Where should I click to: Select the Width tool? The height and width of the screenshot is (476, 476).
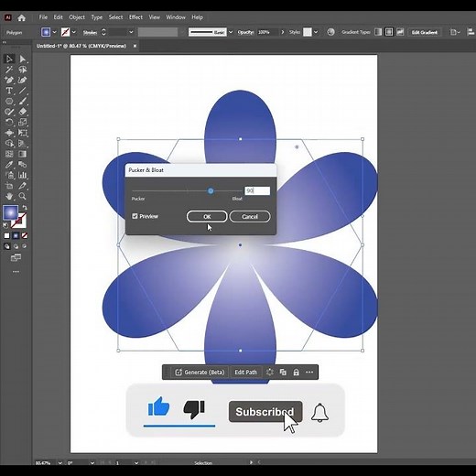tap(9, 133)
